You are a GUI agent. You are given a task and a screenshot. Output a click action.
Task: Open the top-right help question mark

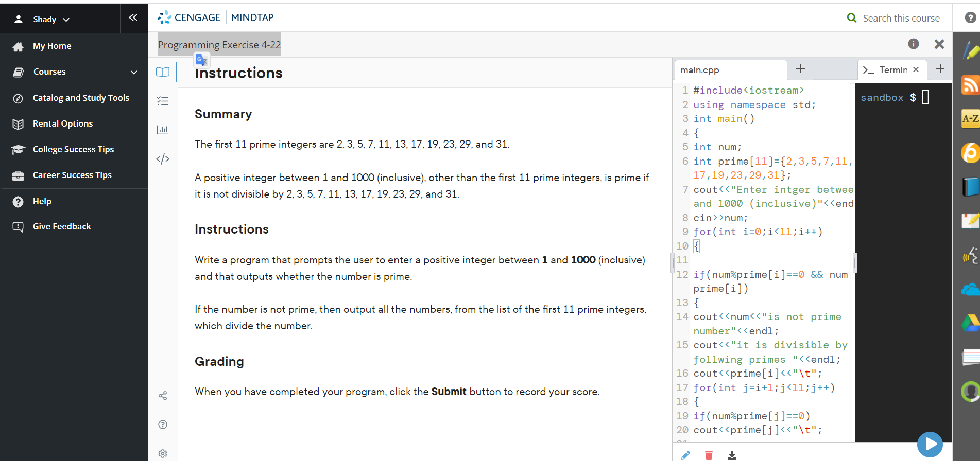(x=970, y=17)
